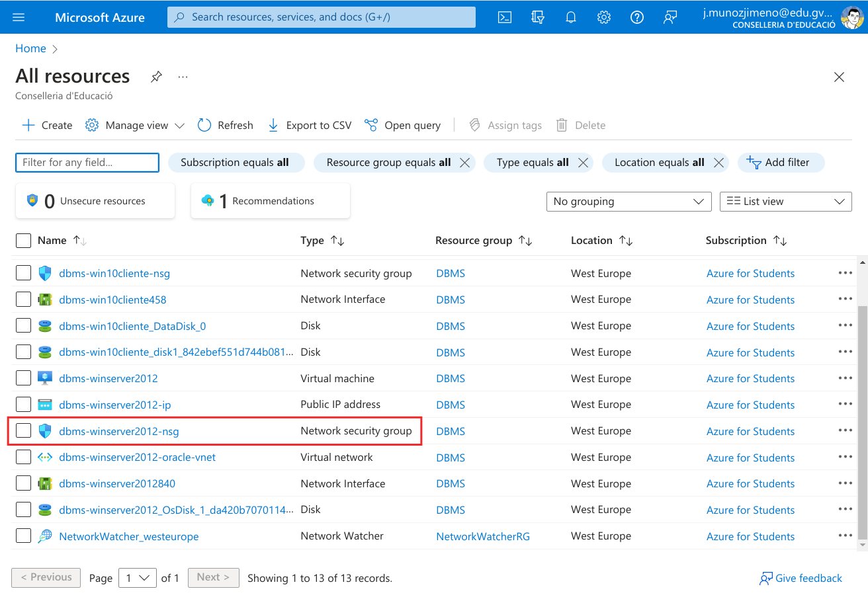Screen dimensions: 868x603
Task: Open the Subscription equals all filter
Action: pyautogui.click(x=235, y=162)
